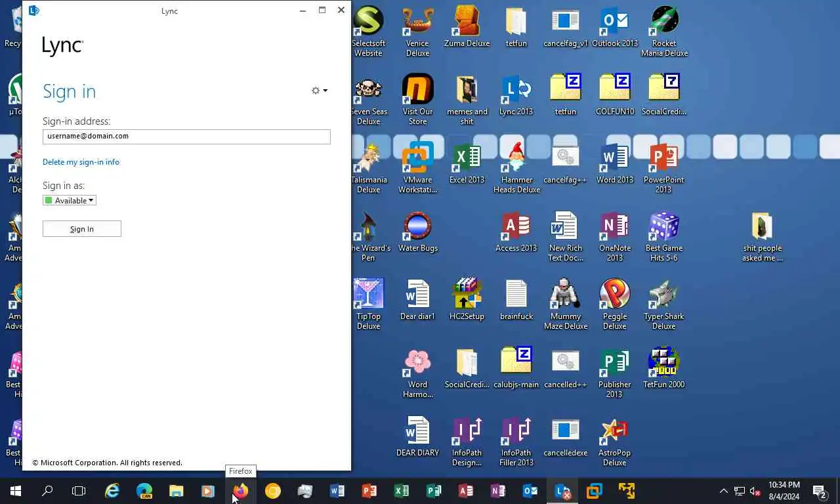This screenshot has height=504, width=840.
Task: Select the InfoPath Designer desktop shortcut
Action: [x=467, y=441]
